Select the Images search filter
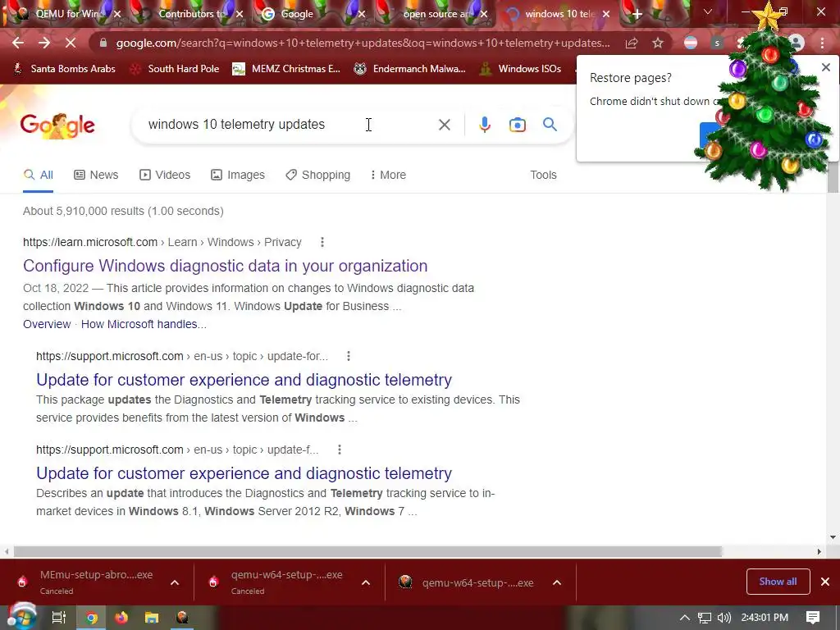Screen dimensions: 840x630 click(x=238, y=175)
